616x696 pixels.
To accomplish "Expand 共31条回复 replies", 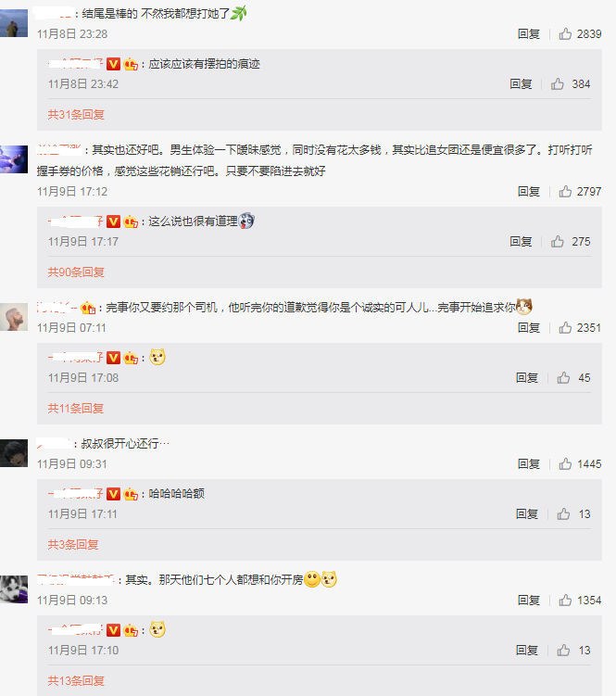I will pos(76,115).
